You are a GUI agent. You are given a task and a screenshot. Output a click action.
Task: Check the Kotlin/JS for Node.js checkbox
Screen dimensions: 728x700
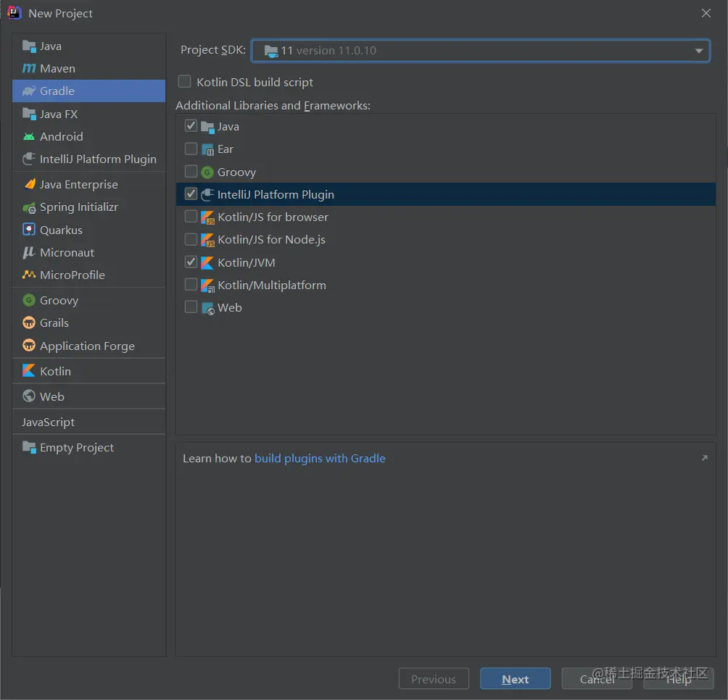point(191,239)
